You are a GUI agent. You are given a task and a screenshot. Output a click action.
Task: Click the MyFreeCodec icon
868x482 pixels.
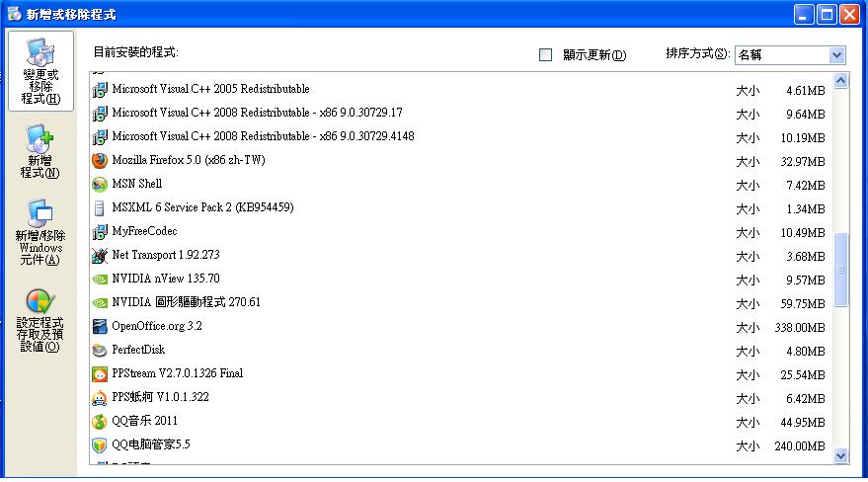100,232
